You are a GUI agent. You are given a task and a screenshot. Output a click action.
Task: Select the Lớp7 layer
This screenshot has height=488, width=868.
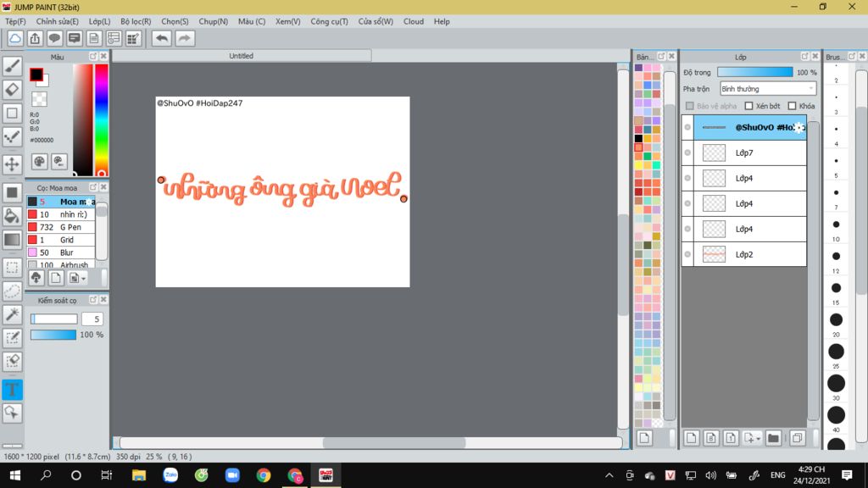pos(750,152)
